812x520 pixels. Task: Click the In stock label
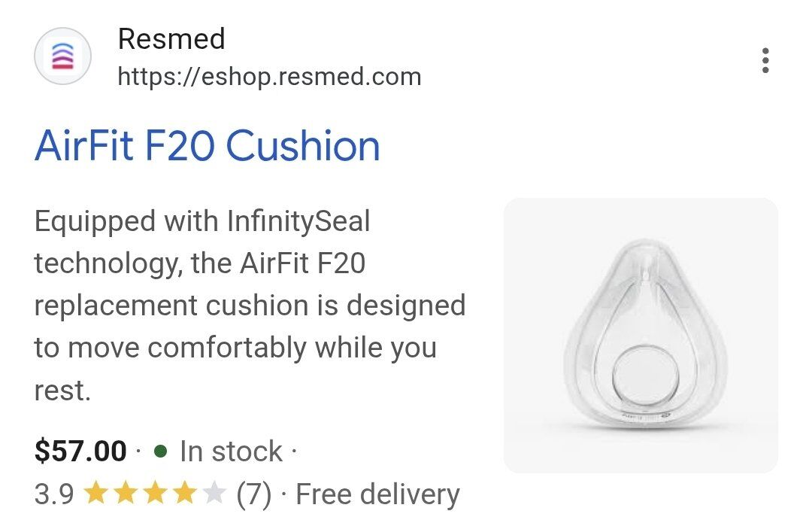pos(231,451)
